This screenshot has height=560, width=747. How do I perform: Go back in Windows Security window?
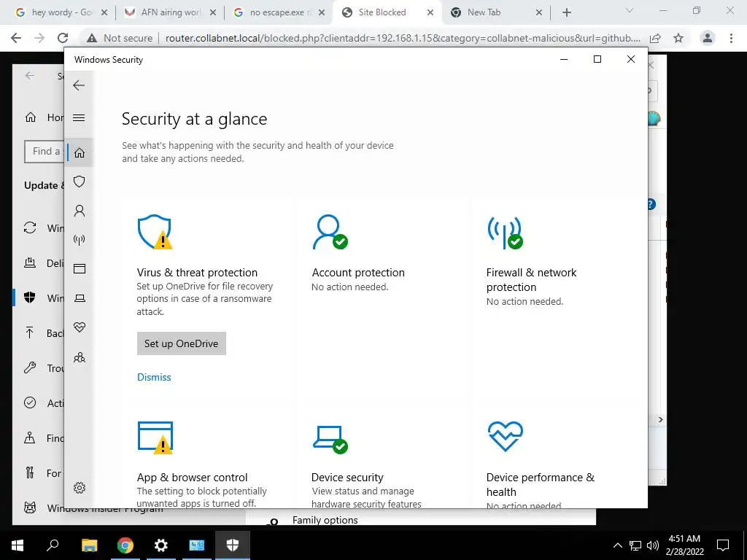[x=79, y=85]
